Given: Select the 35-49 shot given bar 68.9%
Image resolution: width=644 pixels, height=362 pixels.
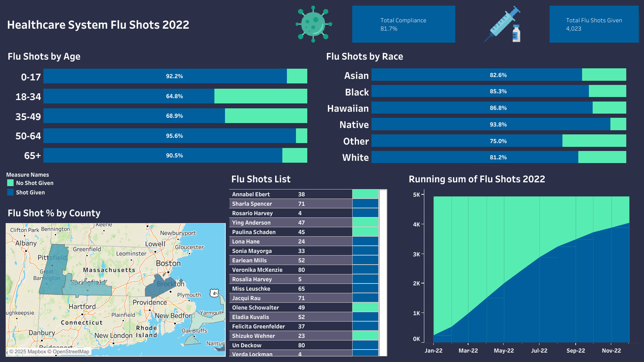Looking at the screenshot, I should (x=134, y=116).
